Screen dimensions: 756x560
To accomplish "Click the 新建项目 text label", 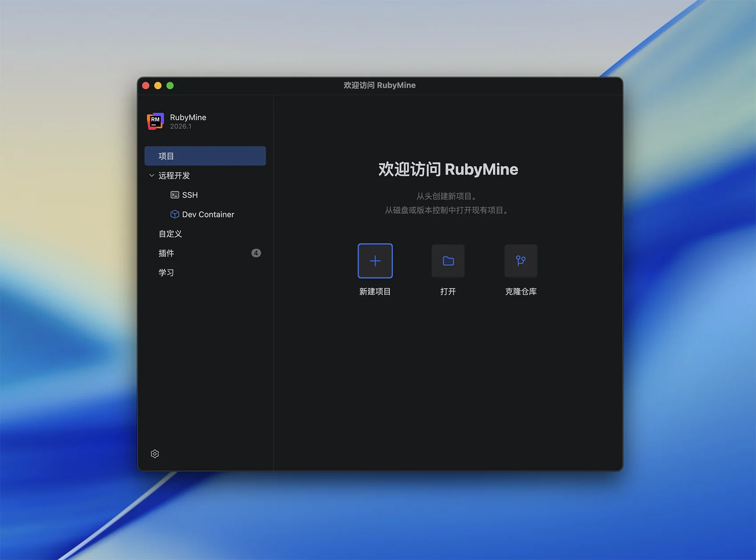I will (375, 292).
